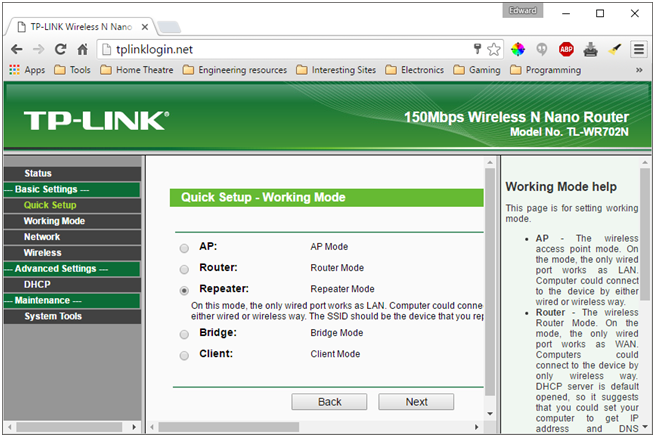
Task: Open Quick Setup in the sidebar
Action: point(72,205)
